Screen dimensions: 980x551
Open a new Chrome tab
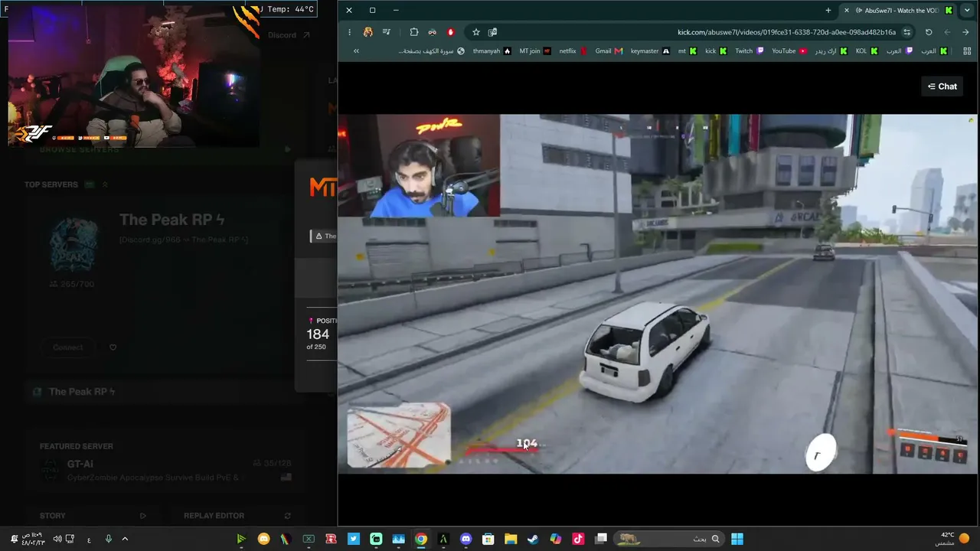click(828, 10)
